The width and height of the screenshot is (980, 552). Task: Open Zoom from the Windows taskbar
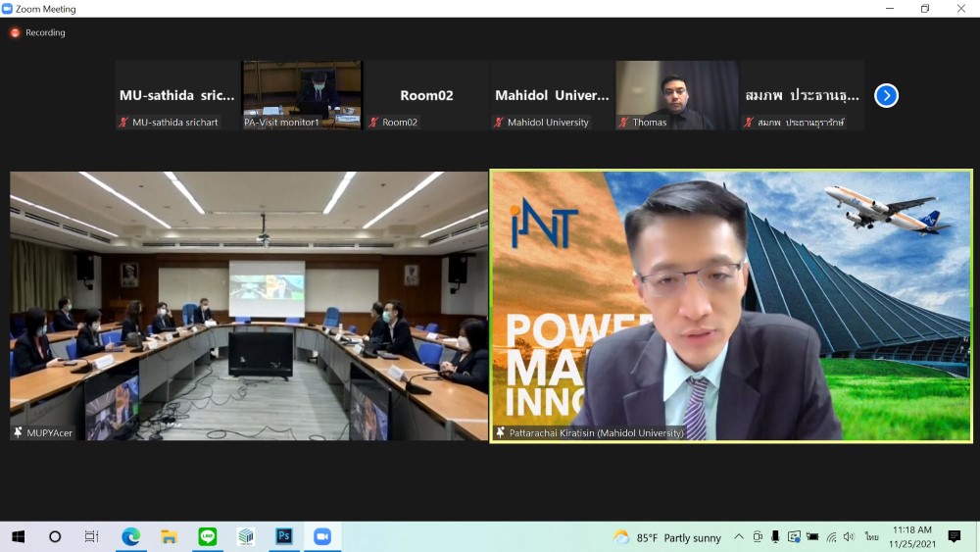point(321,536)
